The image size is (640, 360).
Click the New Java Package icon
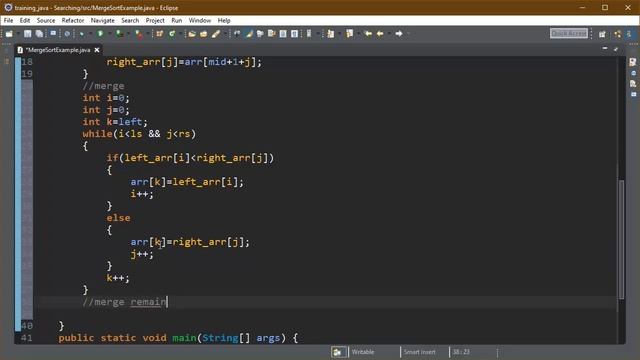click(159, 34)
